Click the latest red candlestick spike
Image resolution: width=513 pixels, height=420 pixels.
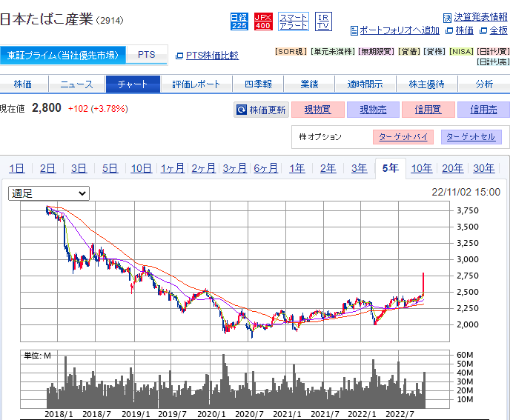point(423,283)
